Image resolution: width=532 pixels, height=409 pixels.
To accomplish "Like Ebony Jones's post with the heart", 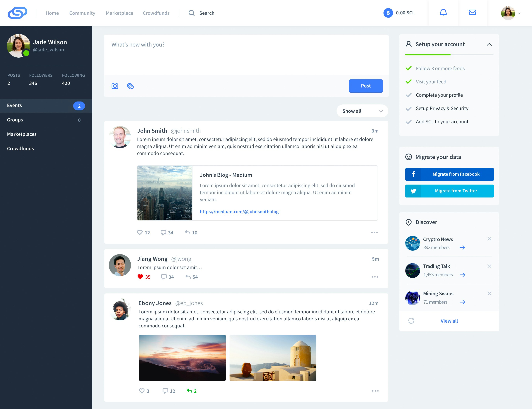I will [x=142, y=391].
